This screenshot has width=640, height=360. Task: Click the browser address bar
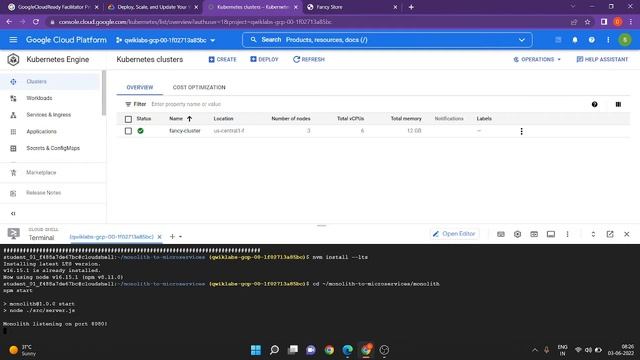306,22
